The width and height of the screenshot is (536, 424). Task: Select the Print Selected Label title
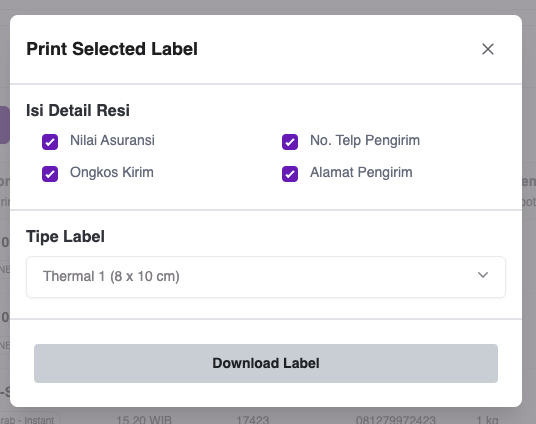pyautogui.click(x=112, y=49)
